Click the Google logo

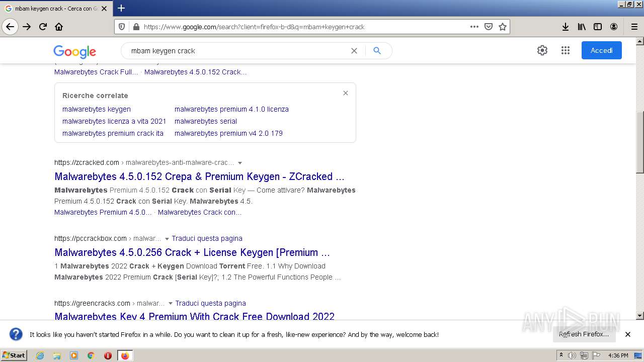(74, 51)
